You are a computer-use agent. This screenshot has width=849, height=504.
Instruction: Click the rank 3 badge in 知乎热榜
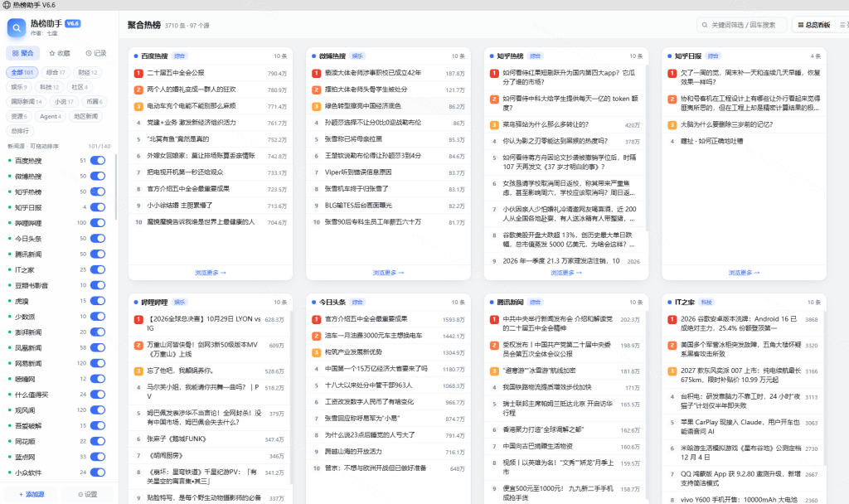point(494,125)
